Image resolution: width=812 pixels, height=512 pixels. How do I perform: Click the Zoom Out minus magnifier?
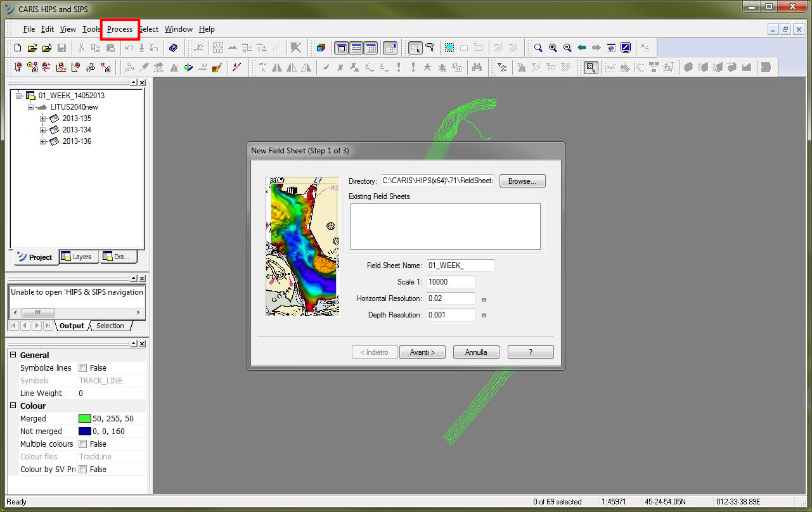pos(567,48)
